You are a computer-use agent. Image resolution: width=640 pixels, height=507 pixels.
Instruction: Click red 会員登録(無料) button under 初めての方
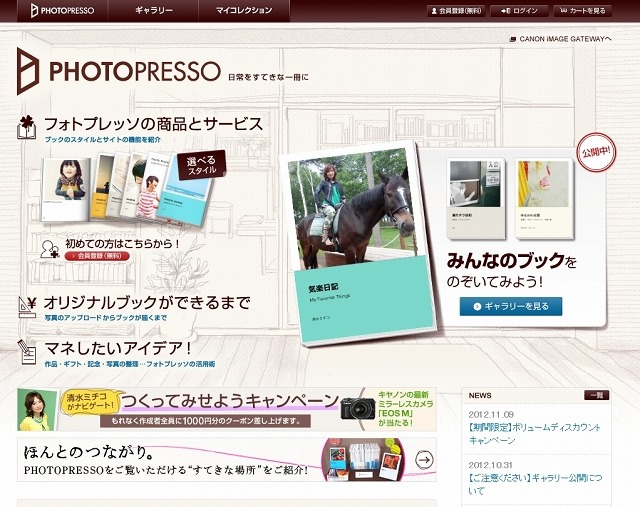coord(97,256)
